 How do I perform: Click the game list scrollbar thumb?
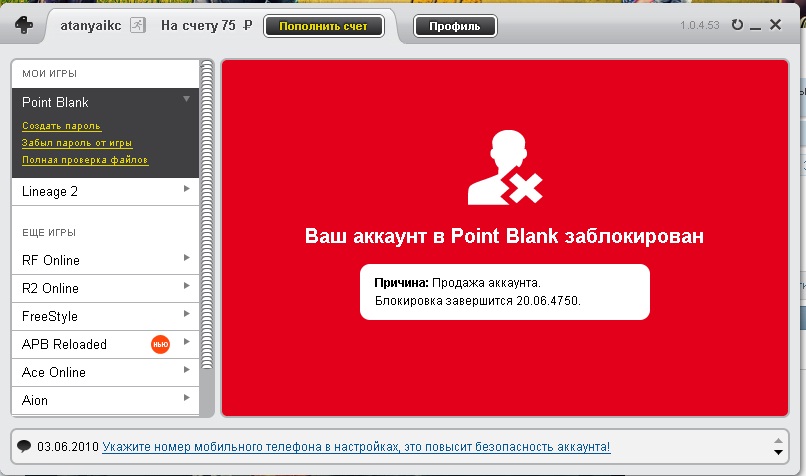pyautogui.click(x=207, y=214)
